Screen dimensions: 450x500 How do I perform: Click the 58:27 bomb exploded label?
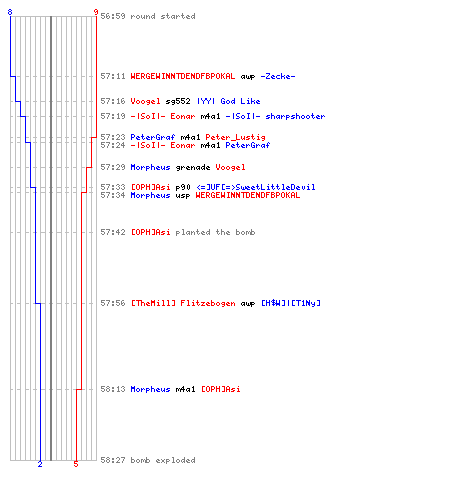pos(148,460)
